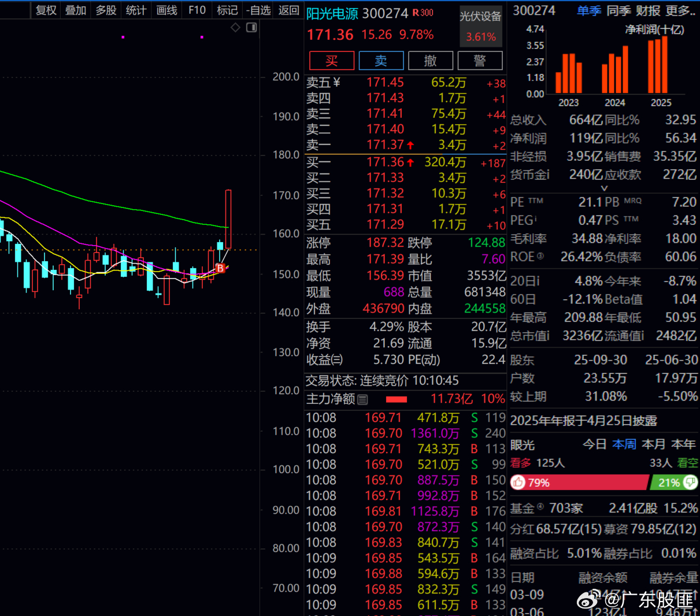The height and width of the screenshot is (616, 700).
Task: Toggle the side panel layout icon
Action: coord(251,28)
